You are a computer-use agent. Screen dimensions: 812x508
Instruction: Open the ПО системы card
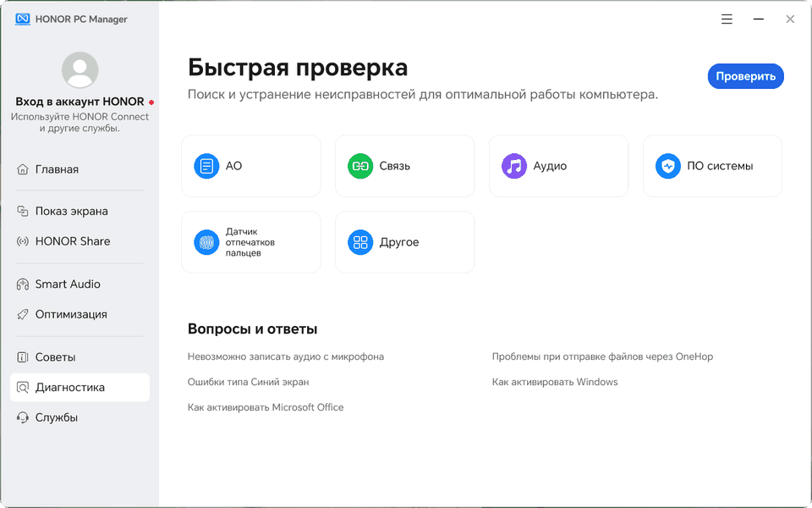712,166
